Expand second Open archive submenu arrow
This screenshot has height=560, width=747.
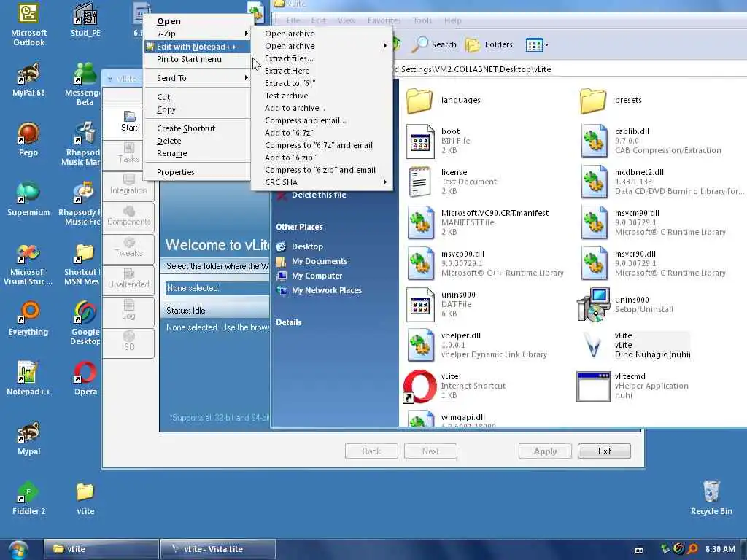[x=385, y=46]
